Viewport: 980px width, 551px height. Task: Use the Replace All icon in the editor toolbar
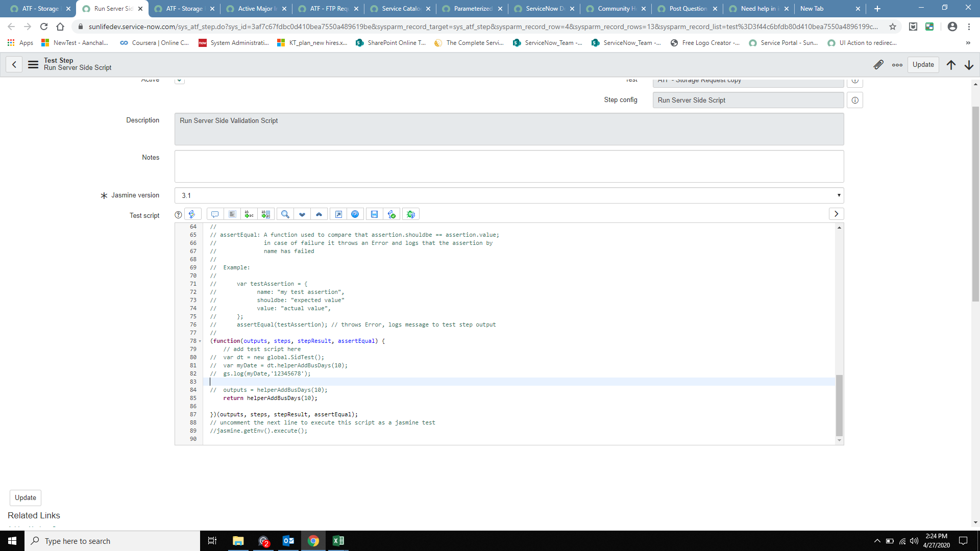tap(265, 214)
